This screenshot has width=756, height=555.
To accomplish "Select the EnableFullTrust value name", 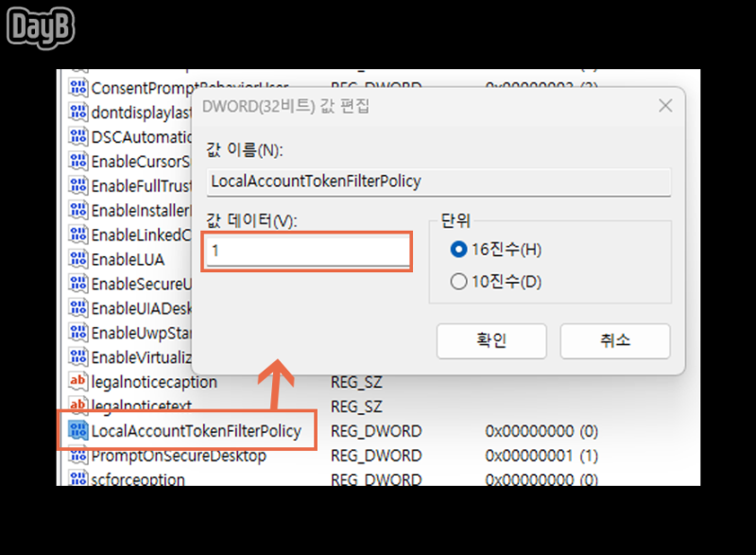I will click(141, 186).
